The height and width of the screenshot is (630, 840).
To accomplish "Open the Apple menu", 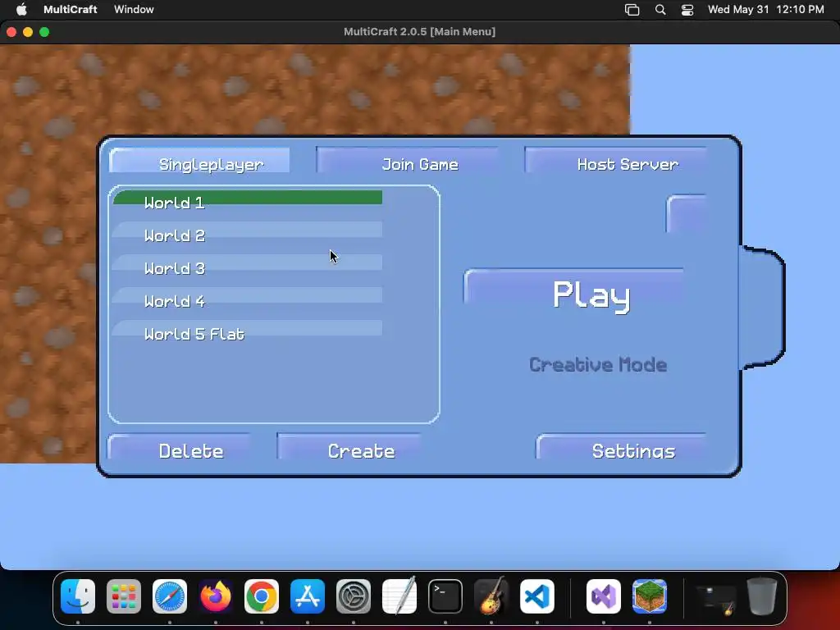I will (x=21, y=9).
